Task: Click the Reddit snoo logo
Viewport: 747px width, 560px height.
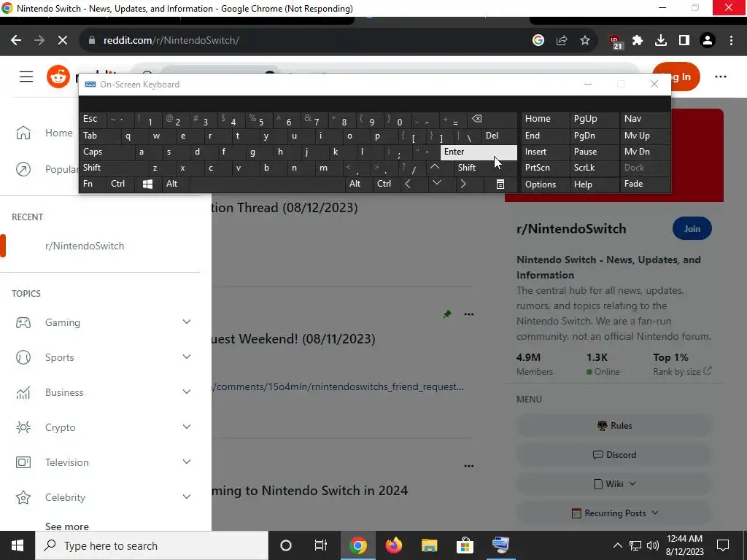Action: [58, 76]
